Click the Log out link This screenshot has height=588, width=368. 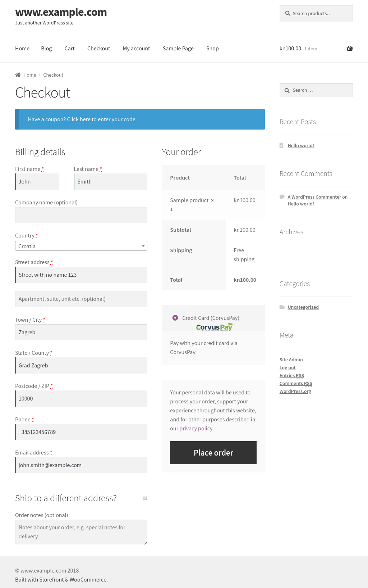287,368
